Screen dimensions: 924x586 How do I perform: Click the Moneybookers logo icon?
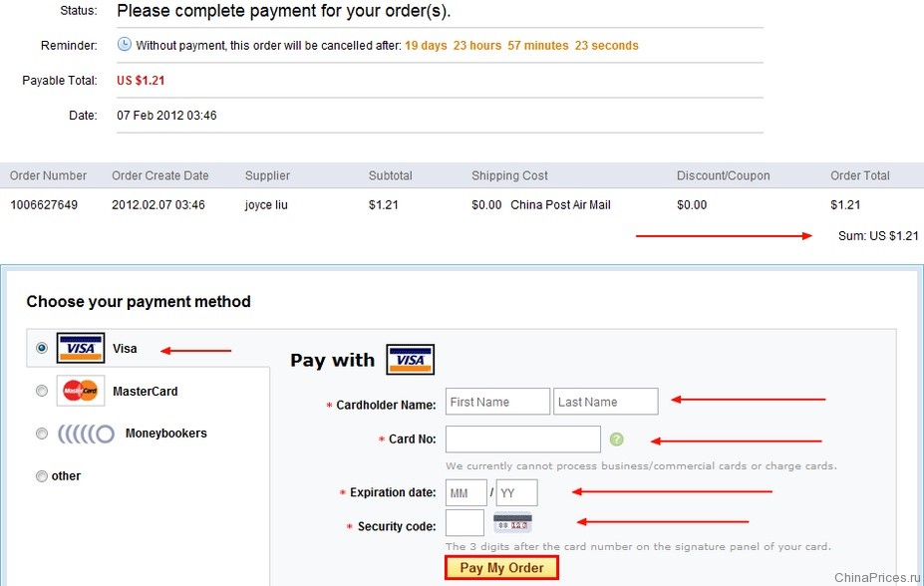(86, 434)
